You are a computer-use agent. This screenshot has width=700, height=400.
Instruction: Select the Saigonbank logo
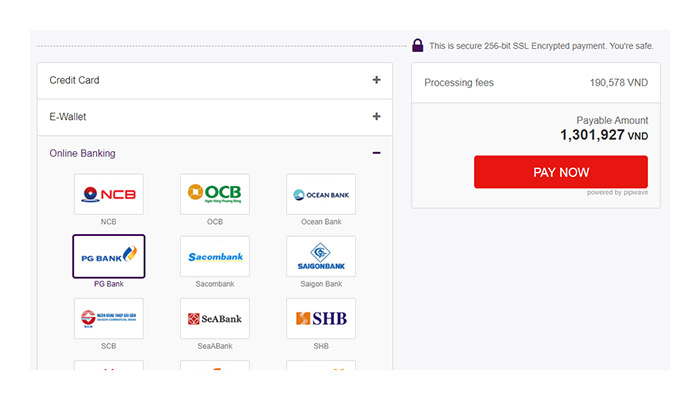(x=321, y=256)
